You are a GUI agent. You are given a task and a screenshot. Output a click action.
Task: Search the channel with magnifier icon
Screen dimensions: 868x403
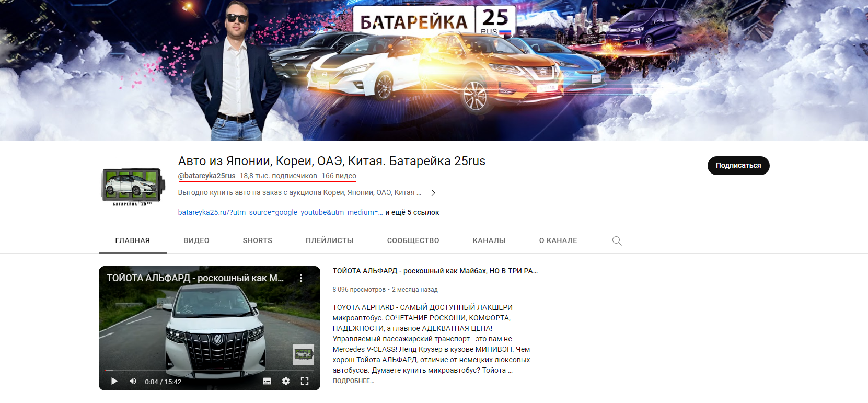pos(617,240)
